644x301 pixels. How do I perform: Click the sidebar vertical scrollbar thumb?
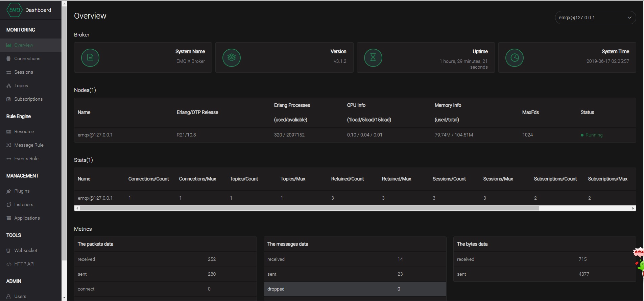[x=65, y=133]
